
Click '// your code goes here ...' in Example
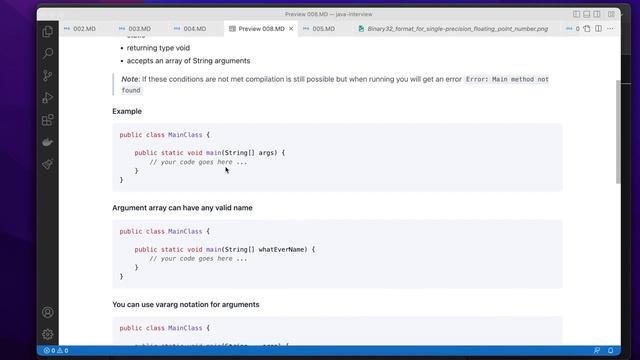198,162
